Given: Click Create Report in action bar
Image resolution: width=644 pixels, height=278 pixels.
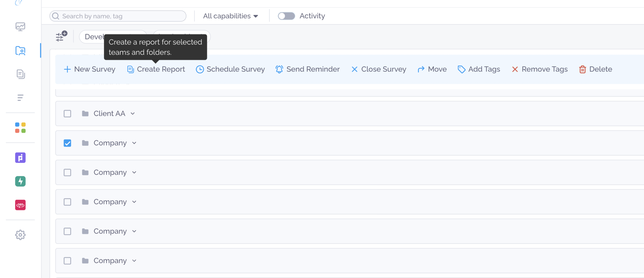Looking at the screenshot, I should [156, 69].
